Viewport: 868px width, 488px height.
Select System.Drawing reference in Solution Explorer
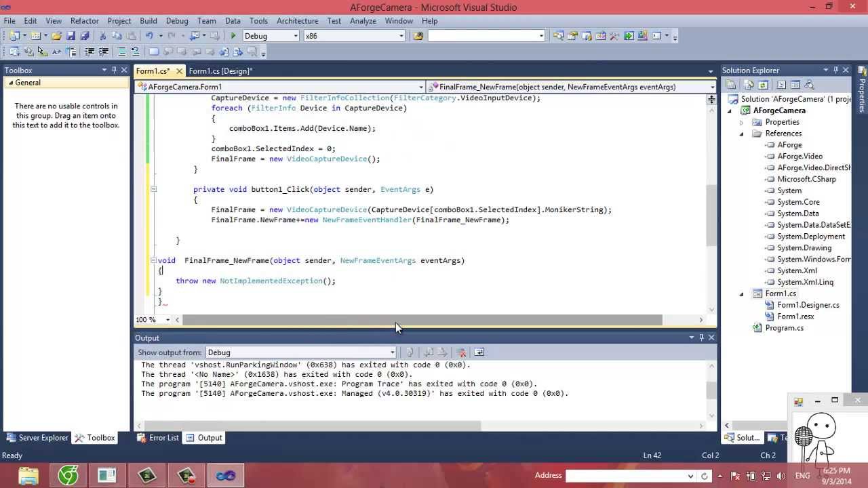pyautogui.click(x=804, y=248)
